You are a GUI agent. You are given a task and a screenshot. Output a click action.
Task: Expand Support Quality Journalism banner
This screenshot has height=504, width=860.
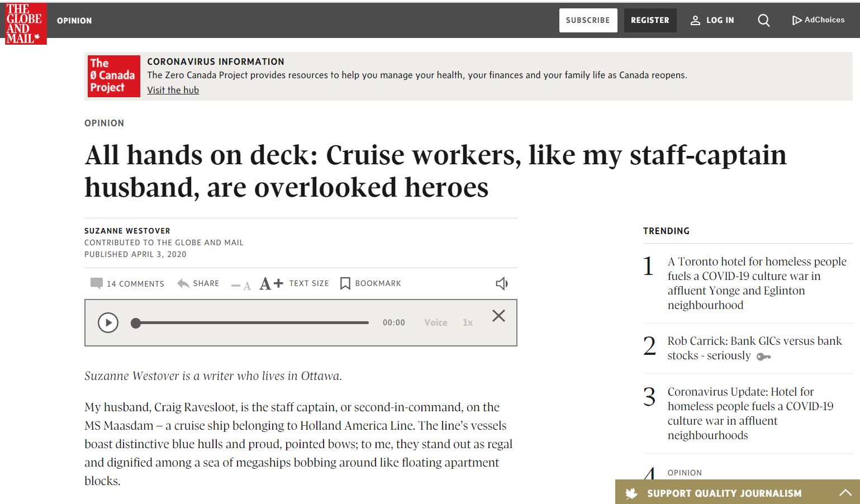[845, 493]
